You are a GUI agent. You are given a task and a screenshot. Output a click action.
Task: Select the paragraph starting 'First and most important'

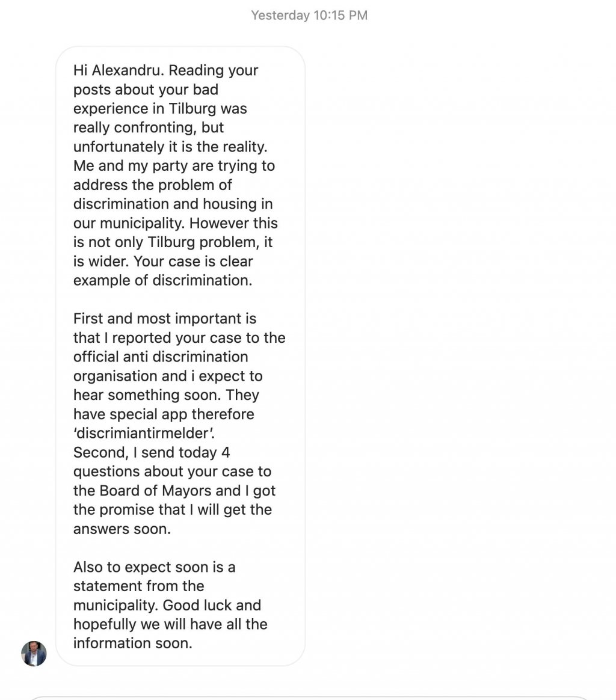tap(179, 423)
